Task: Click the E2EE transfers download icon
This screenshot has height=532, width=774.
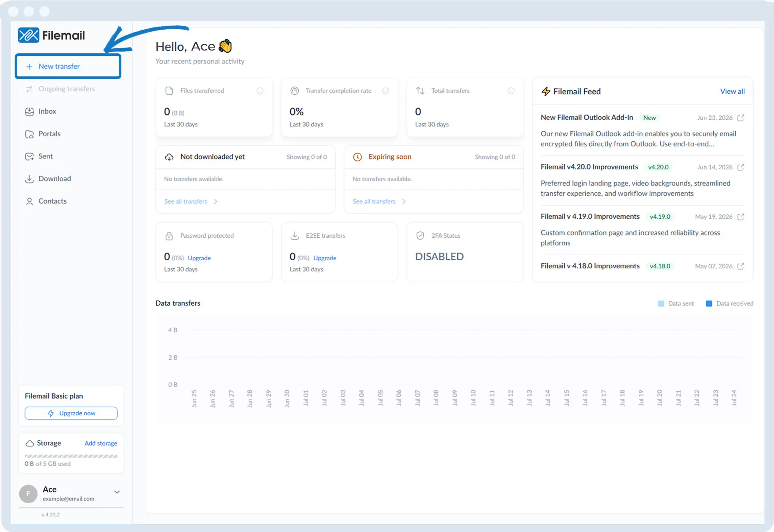Action: 295,236
